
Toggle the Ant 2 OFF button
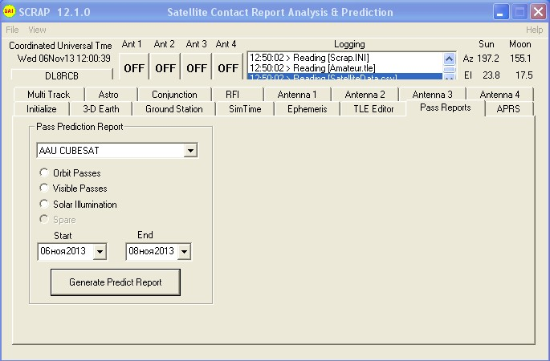165,67
